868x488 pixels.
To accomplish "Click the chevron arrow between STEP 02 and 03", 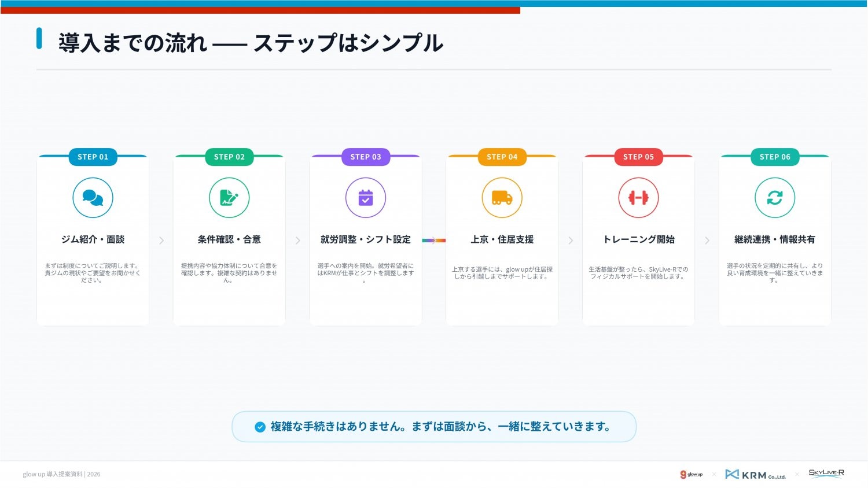I will coord(298,241).
